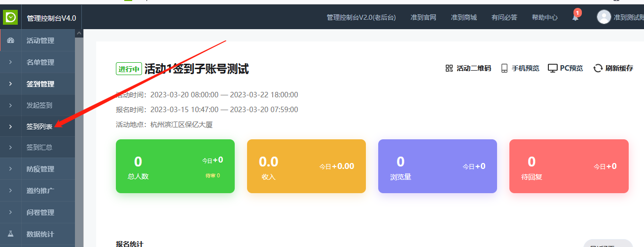Expand the chevron next to 防疫管理
Screen dimensions: 644x247
tap(10, 169)
